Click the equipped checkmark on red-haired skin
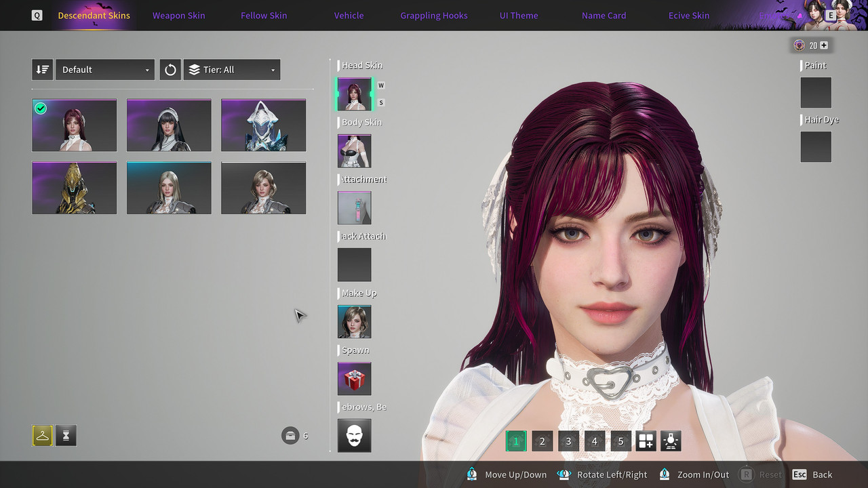 pyautogui.click(x=41, y=108)
